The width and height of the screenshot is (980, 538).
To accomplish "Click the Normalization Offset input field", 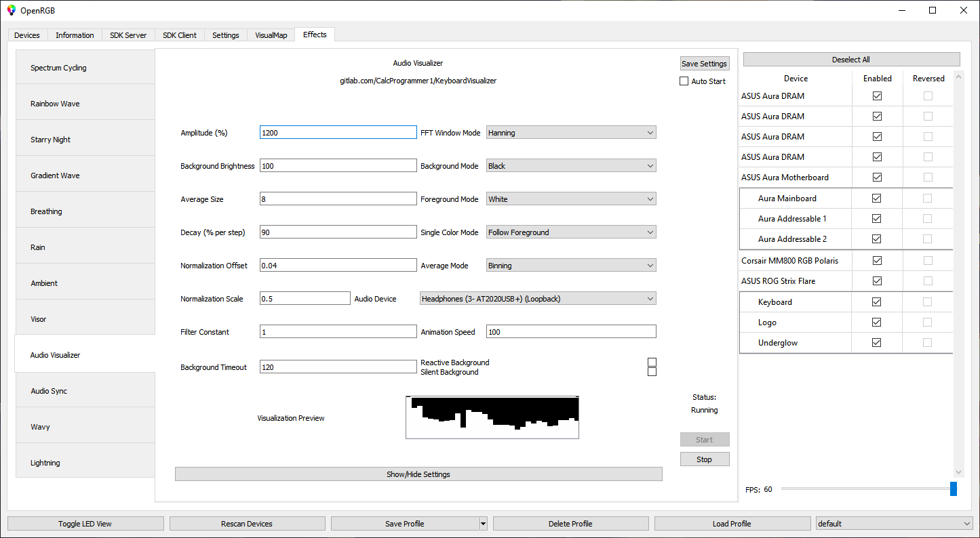I will [338, 266].
